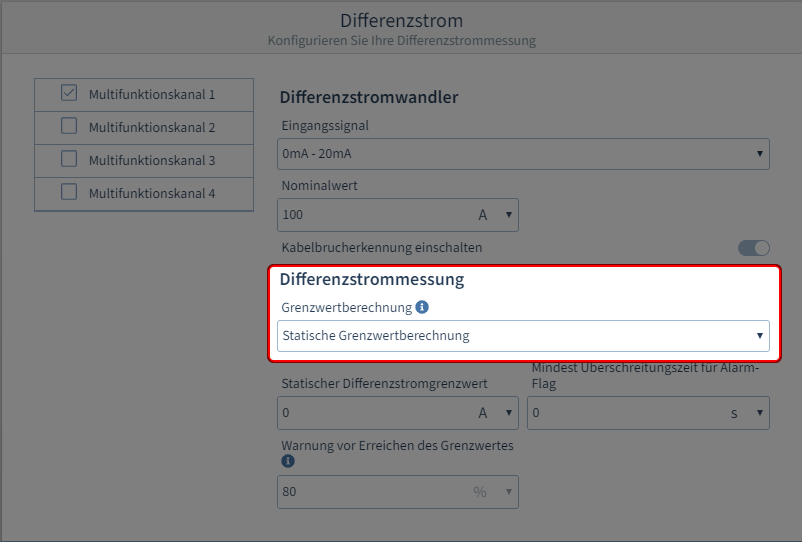Open the seconds unit dropdown for Überschreitungszeit
802x542 pixels.
(747, 413)
